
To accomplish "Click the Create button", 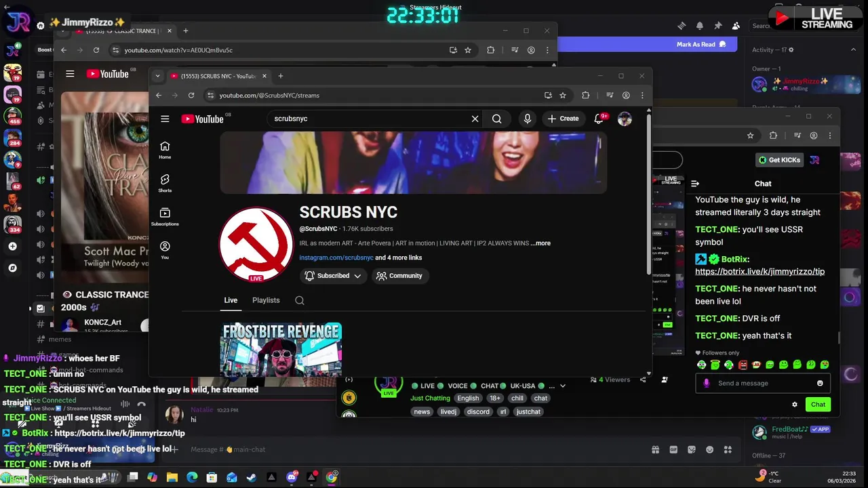I will [564, 119].
